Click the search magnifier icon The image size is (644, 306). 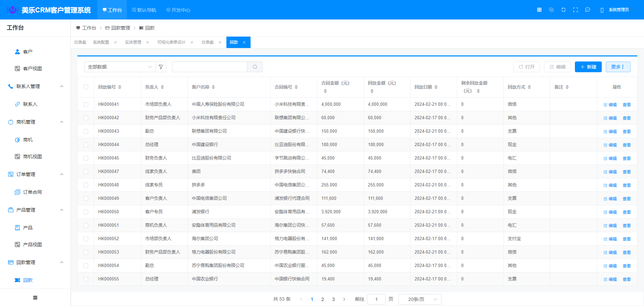coord(255,67)
